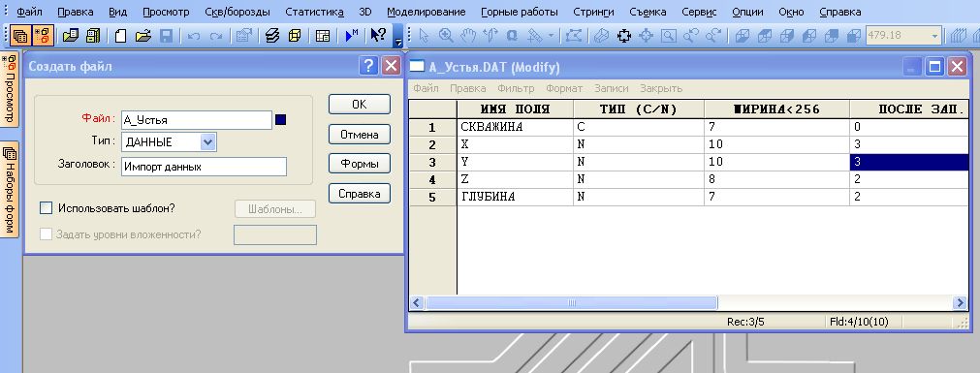Switch to the Наборы форм side tab

(10, 189)
